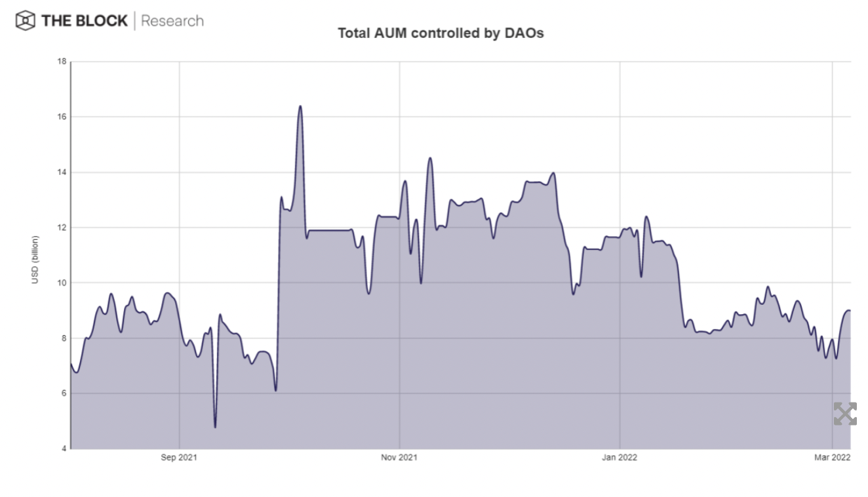This screenshot has height=497, width=868.
Task: Click the Research label beside the logo
Action: coord(172,21)
